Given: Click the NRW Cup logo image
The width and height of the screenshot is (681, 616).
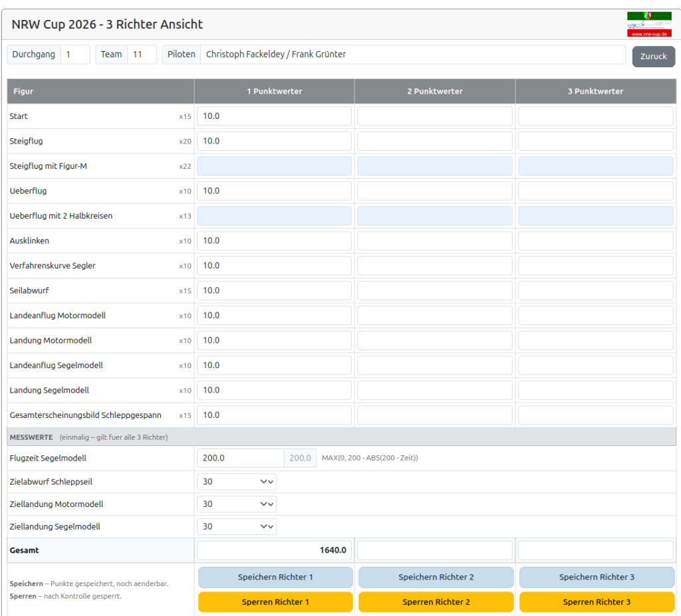Looking at the screenshot, I should click(x=649, y=24).
